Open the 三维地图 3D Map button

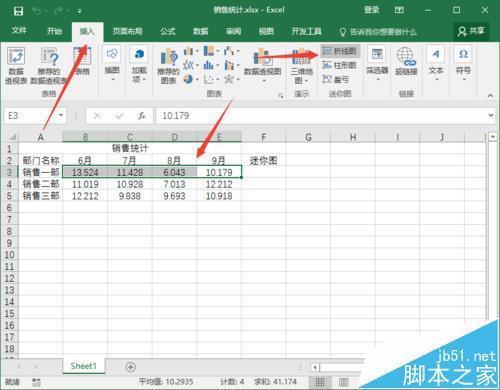point(302,66)
